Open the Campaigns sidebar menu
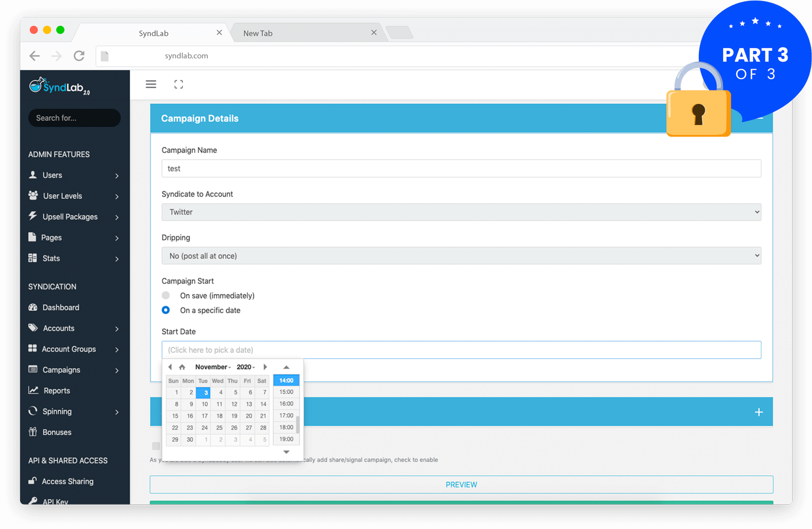 click(62, 370)
